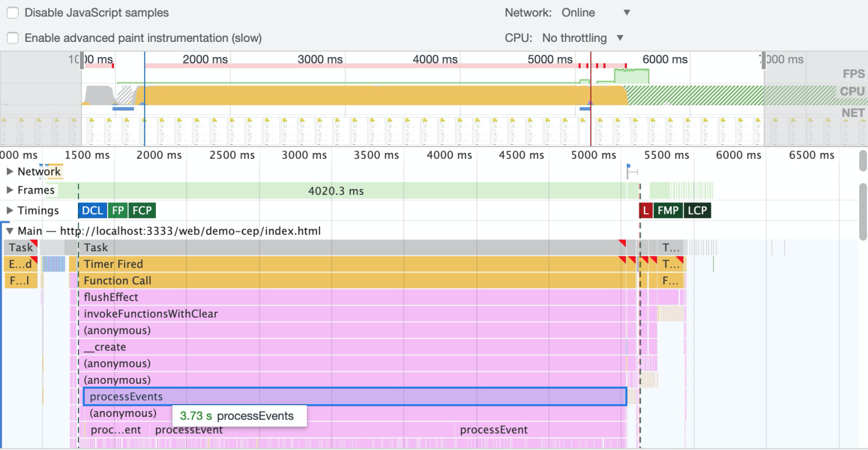The width and height of the screenshot is (868, 450).
Task: Select the short F... call near 5500 ms
Action: [x=672, y=280]
